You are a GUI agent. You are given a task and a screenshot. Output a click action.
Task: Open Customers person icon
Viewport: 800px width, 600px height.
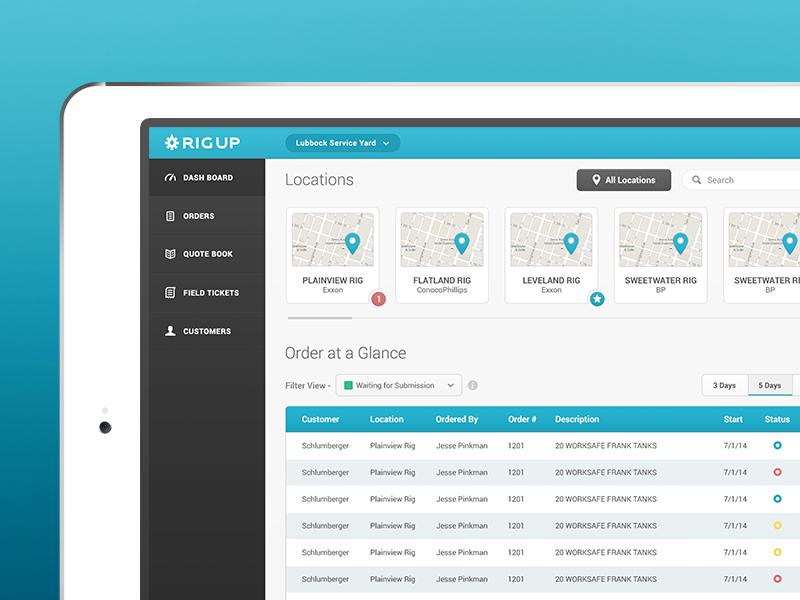tap(170, 331)
